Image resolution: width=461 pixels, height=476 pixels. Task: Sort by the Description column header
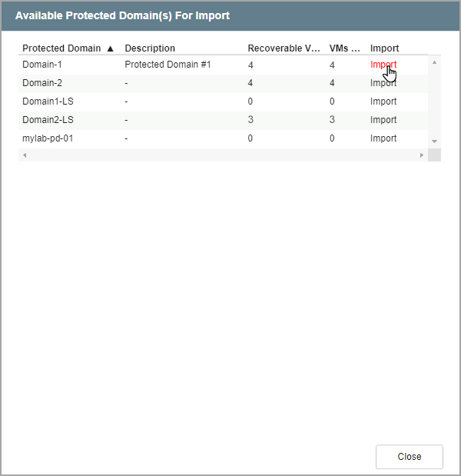coord(150,48)
